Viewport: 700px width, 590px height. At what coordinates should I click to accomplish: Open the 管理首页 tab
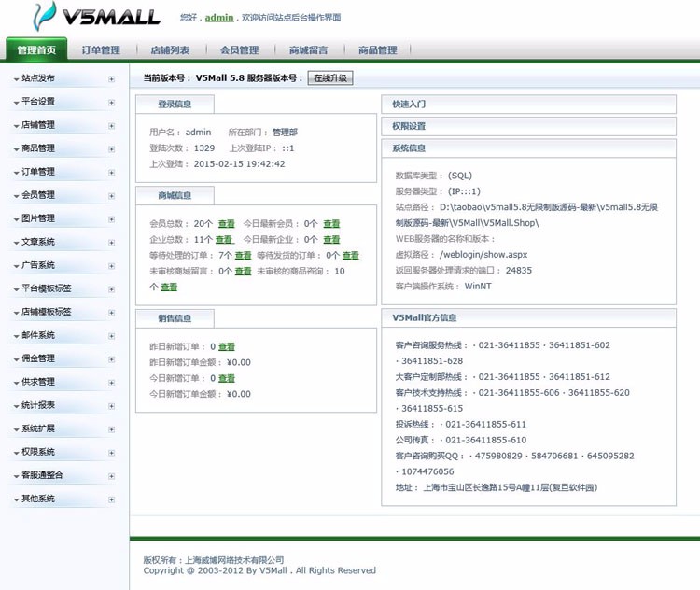pos(36,49)
